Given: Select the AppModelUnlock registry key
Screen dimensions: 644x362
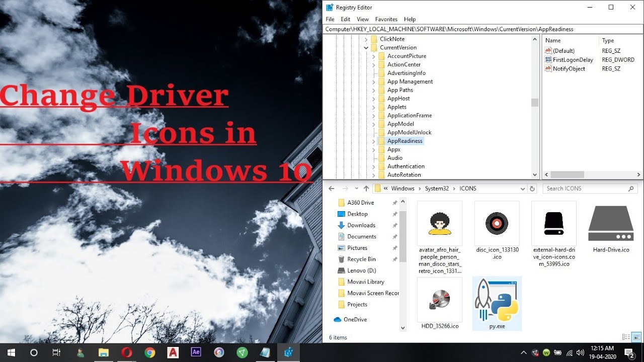Looking at the screenshot, I should tap(409, 133).
